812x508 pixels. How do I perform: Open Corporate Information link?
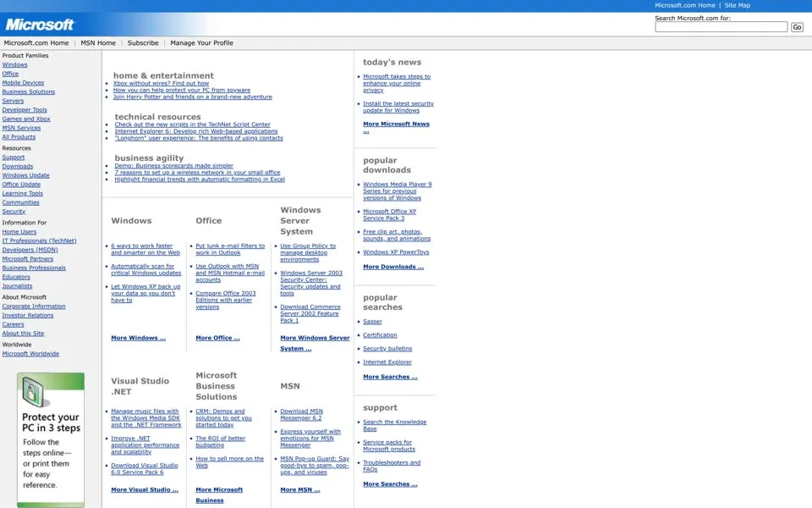[x=34, y=306]
